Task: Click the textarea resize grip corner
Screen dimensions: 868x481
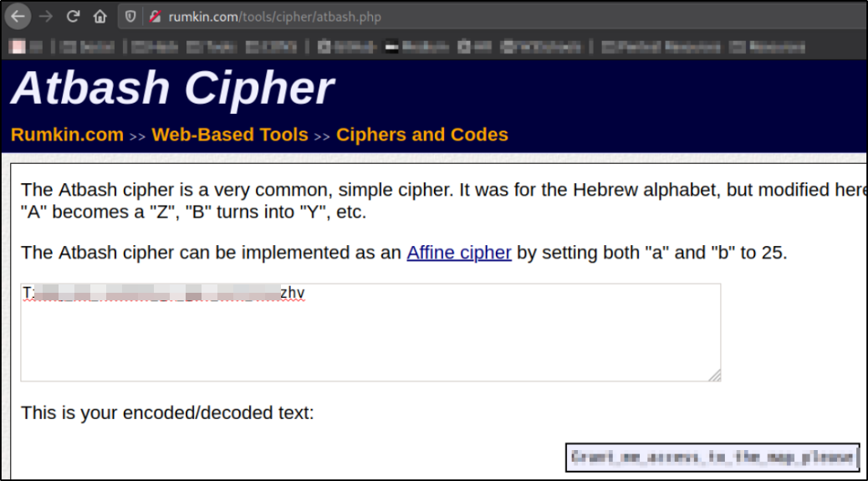Action: 715,376
